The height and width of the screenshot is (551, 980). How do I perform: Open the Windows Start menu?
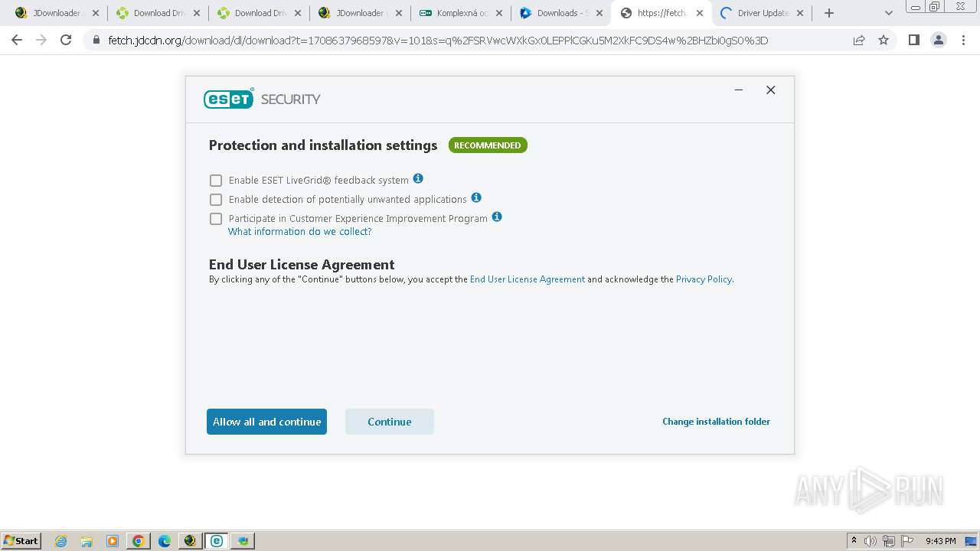coord(21,540)
